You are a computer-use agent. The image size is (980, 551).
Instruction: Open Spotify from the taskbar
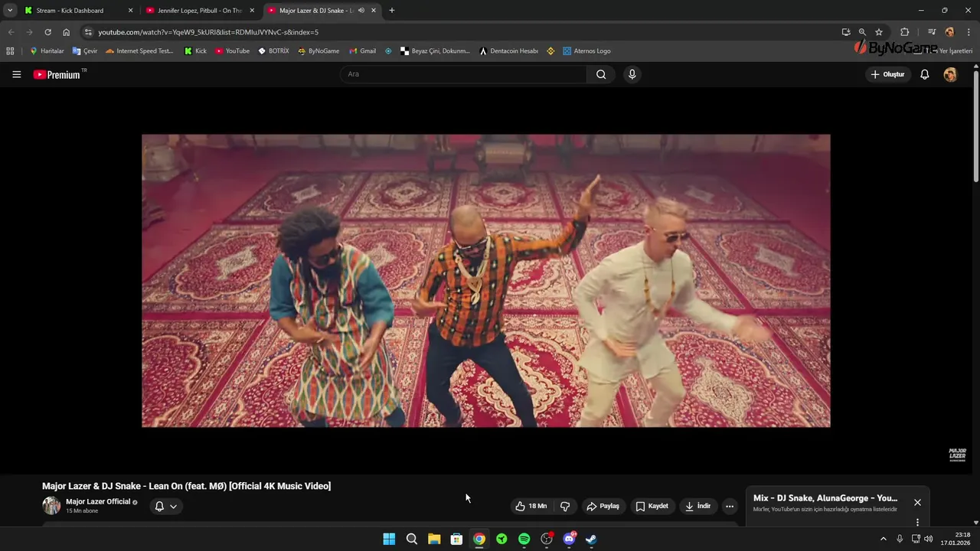tap(524, 539)
